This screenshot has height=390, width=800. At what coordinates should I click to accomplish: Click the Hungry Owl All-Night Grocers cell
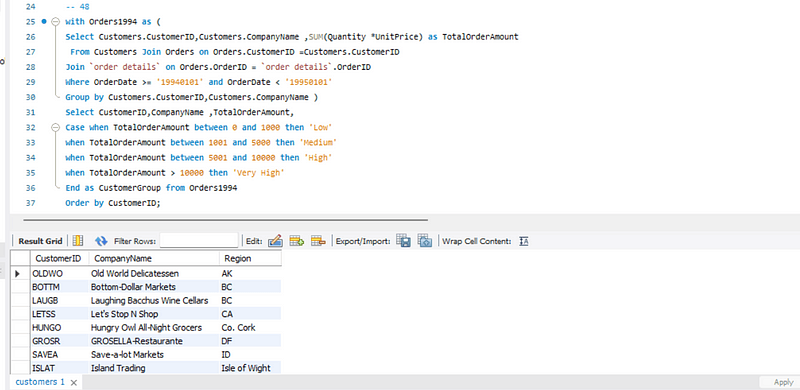[x=155, y=327]
